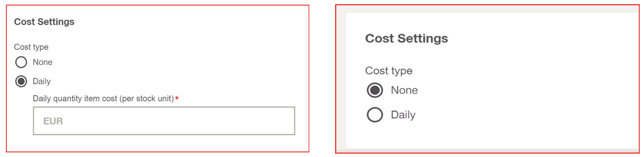Viewport: 644px width, 157px height.
Task: Click the filled dot inside Daily radio
Action: click(x=21, y=81)
